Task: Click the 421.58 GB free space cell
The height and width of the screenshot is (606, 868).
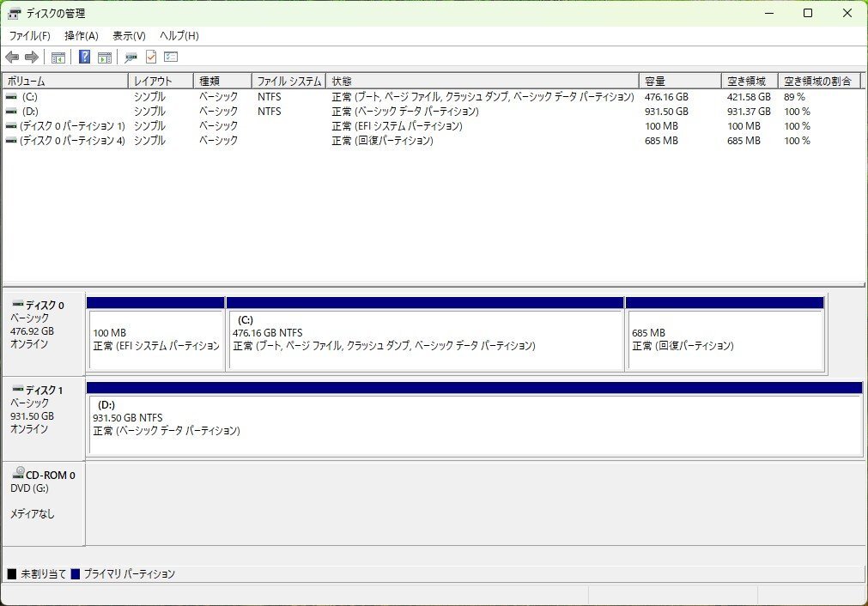Action: 749,97
